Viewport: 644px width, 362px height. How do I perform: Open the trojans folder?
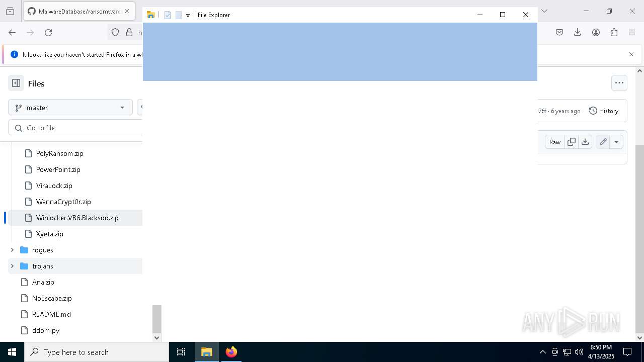(42, 266)
